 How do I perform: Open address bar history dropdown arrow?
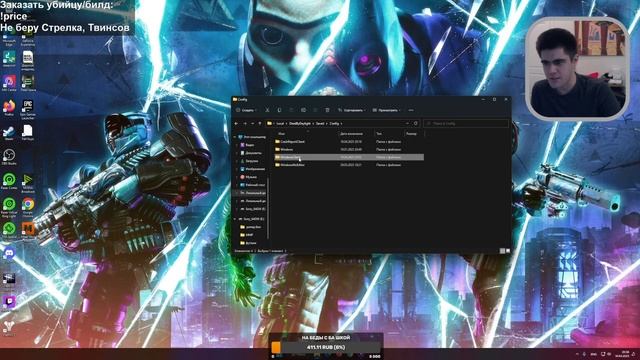click(x=407, y=123)
